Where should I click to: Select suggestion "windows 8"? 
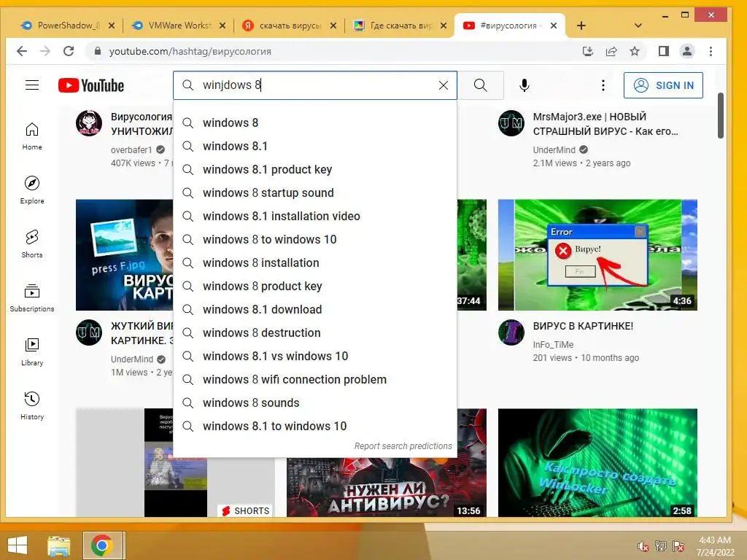(x=315, y=122)
